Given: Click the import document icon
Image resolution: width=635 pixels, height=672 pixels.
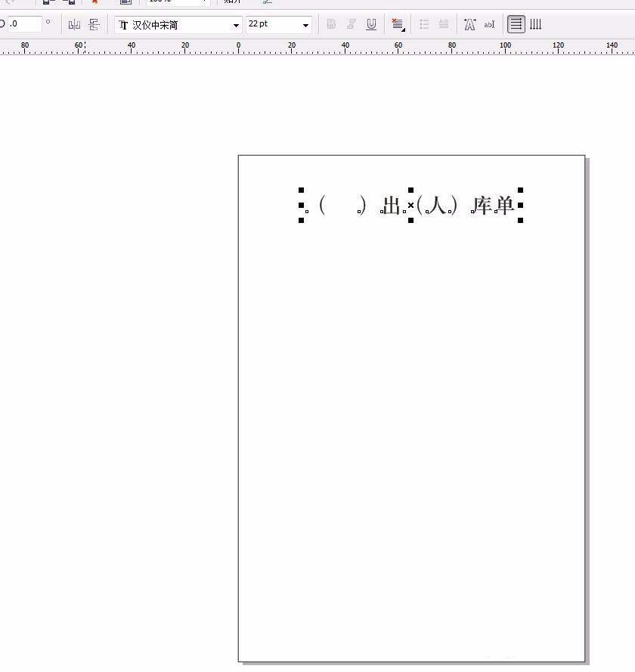Looking at the screenshot, I should coord(125,2).
